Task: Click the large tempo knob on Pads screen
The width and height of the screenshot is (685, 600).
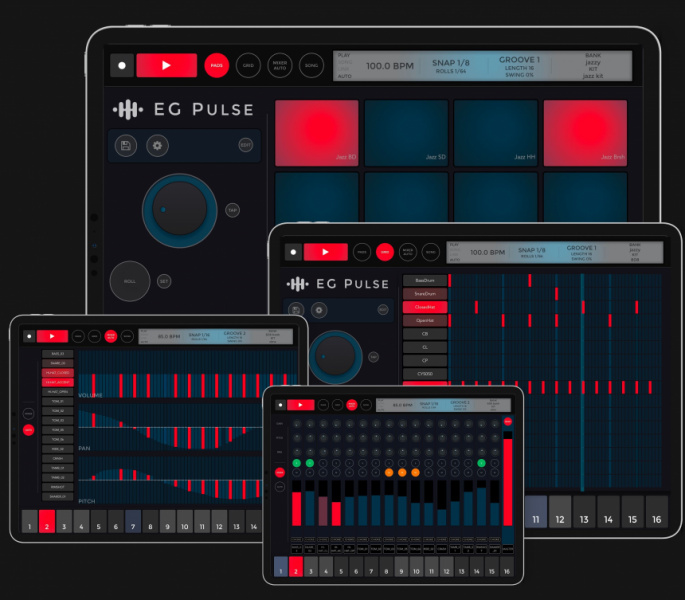Action: click(x=180, y=210)
